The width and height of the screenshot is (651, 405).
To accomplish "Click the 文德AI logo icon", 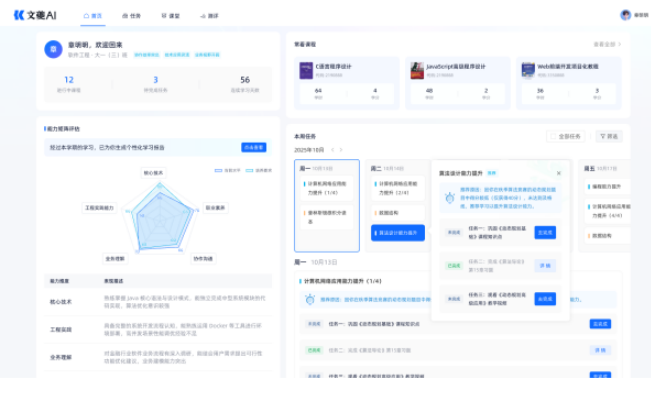I will [x=18, y=15].
